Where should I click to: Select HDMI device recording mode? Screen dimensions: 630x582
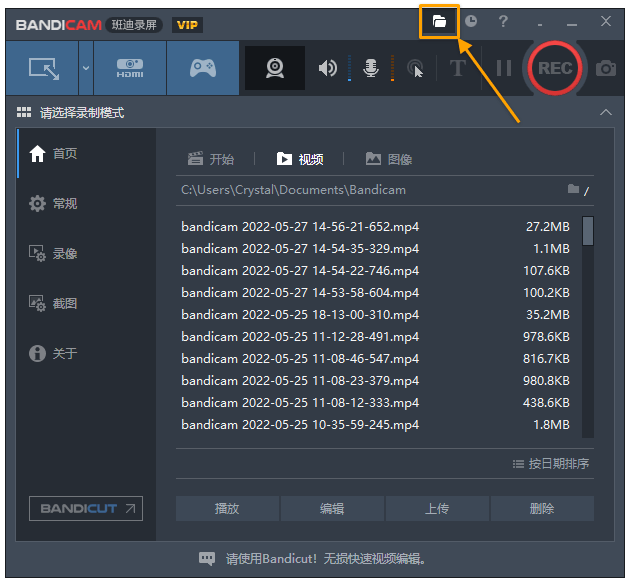click(130, 68)
